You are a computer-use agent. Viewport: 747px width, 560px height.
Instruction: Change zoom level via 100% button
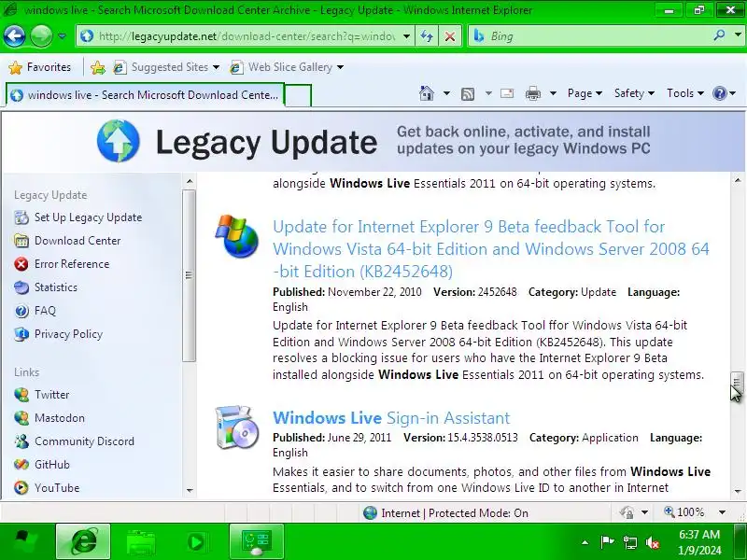684,512
